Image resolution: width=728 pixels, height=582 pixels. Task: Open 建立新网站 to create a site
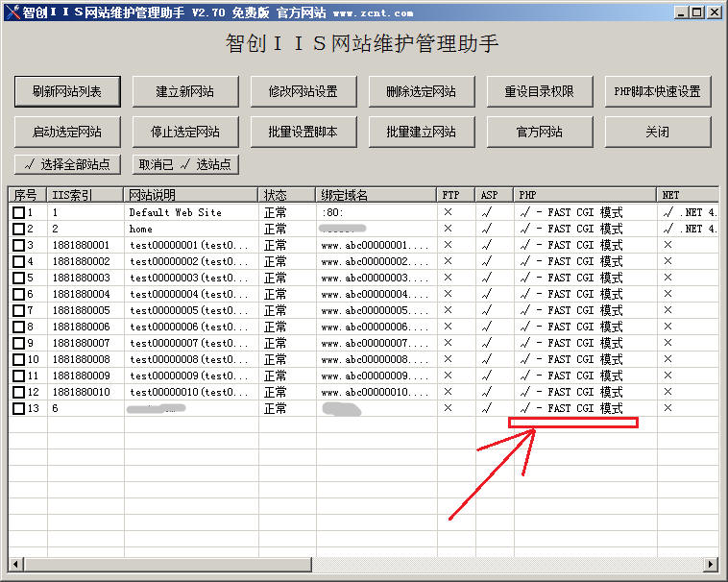pos(185,91)
